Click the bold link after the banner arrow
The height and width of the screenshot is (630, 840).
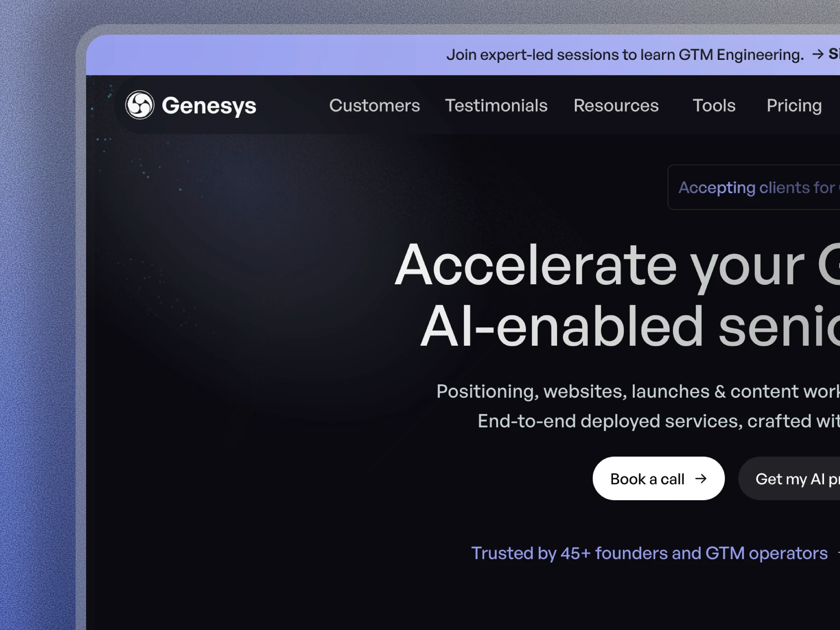834,54
